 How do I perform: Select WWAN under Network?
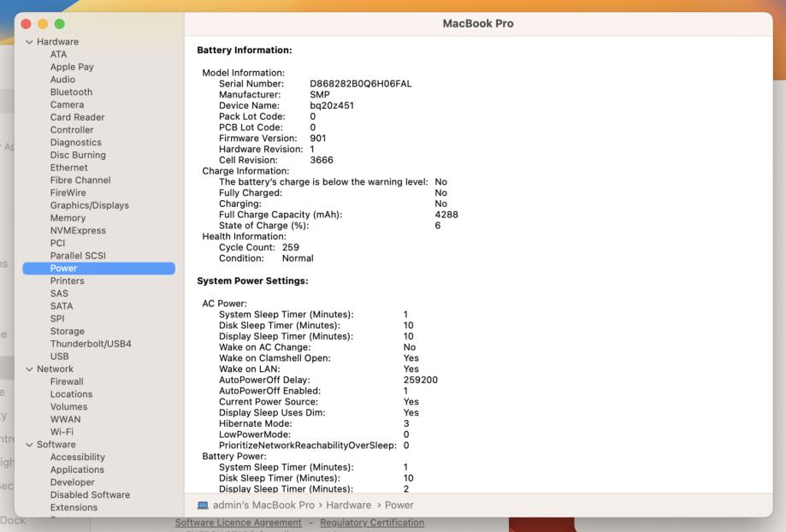tap(65, 419)
